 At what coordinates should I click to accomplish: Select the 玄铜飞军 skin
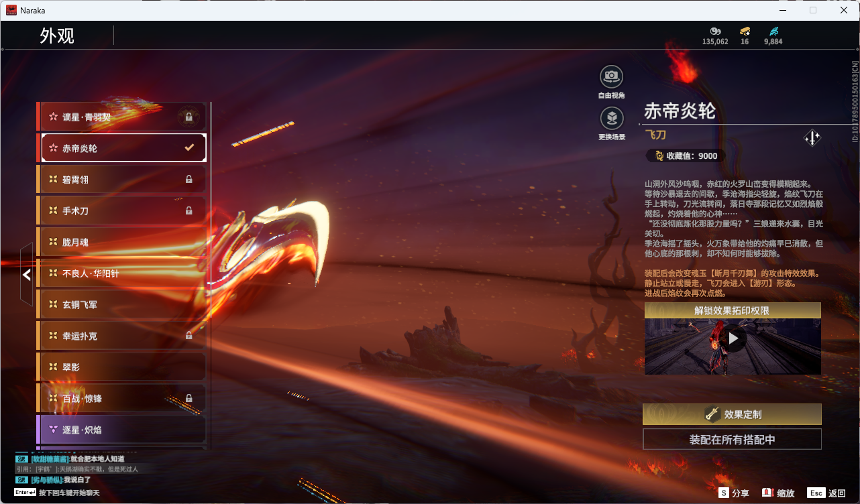(121, 304)
